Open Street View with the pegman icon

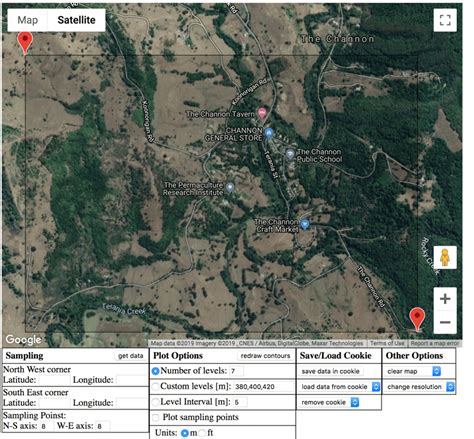tap(445, 257)
